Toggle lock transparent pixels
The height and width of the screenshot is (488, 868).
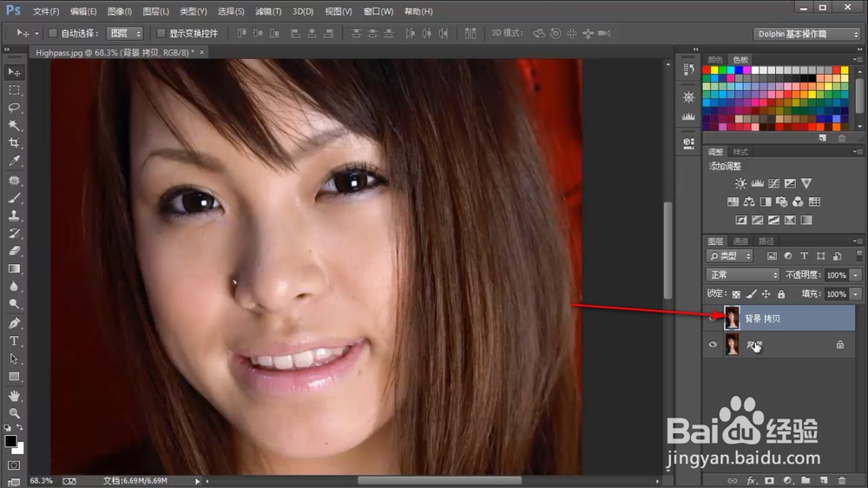tap(736, 294)
